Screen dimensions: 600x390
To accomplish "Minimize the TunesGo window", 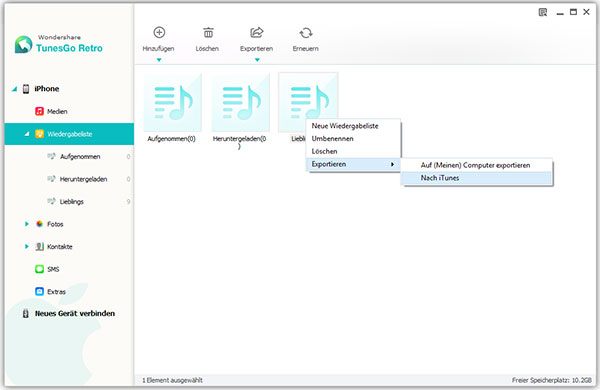I will 560,13.
